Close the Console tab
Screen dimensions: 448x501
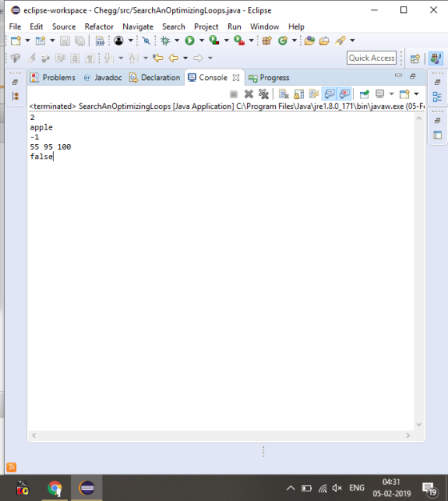[x=236, y=78]
